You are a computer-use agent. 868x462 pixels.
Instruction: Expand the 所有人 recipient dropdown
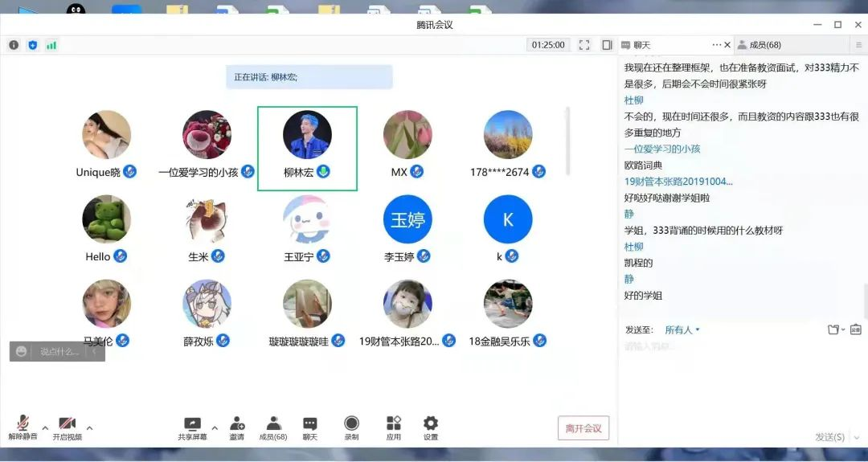682,329
